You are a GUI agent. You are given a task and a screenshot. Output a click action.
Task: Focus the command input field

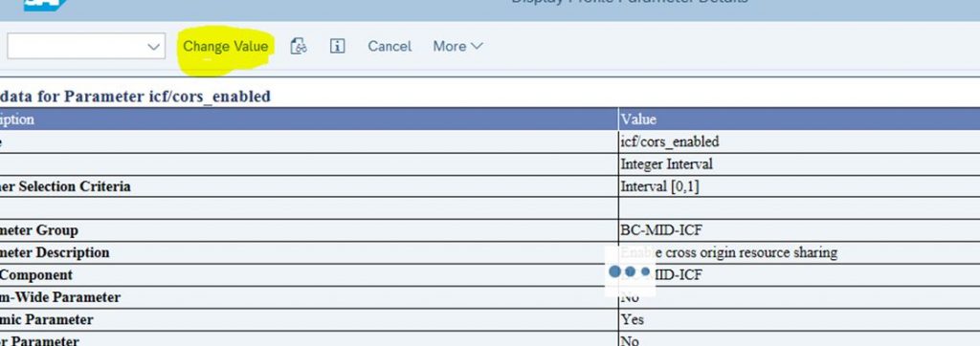coord(77,46)
